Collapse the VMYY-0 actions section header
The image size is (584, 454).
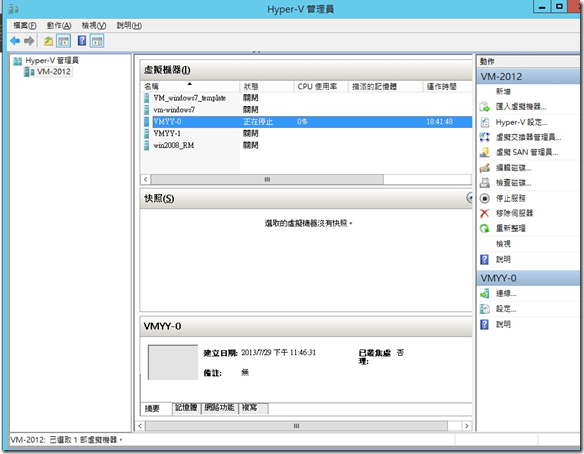[528, 278]
